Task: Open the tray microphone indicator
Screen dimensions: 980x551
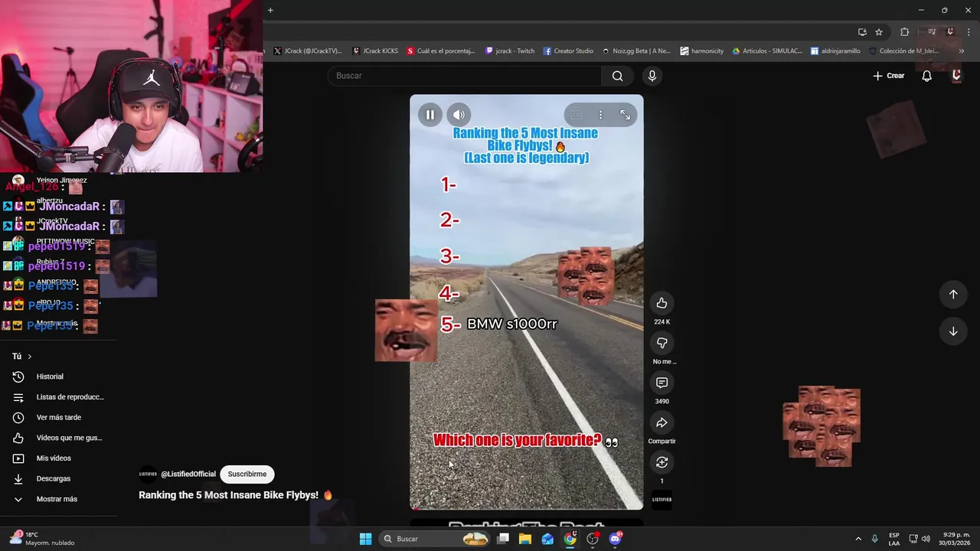Action: click(875, 539)
